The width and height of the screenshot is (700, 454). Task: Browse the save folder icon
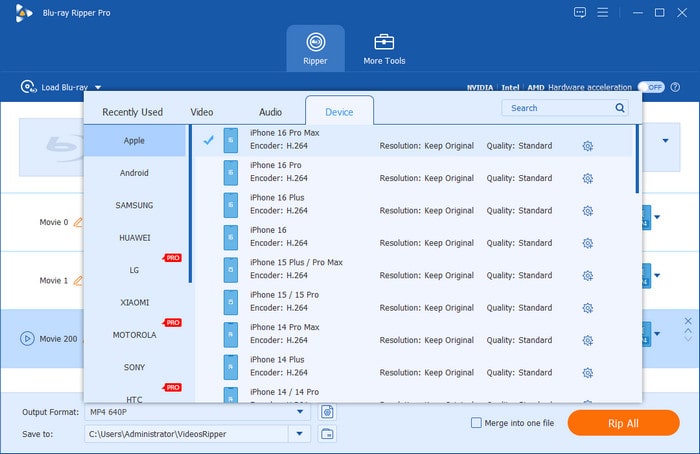(326, 434)
